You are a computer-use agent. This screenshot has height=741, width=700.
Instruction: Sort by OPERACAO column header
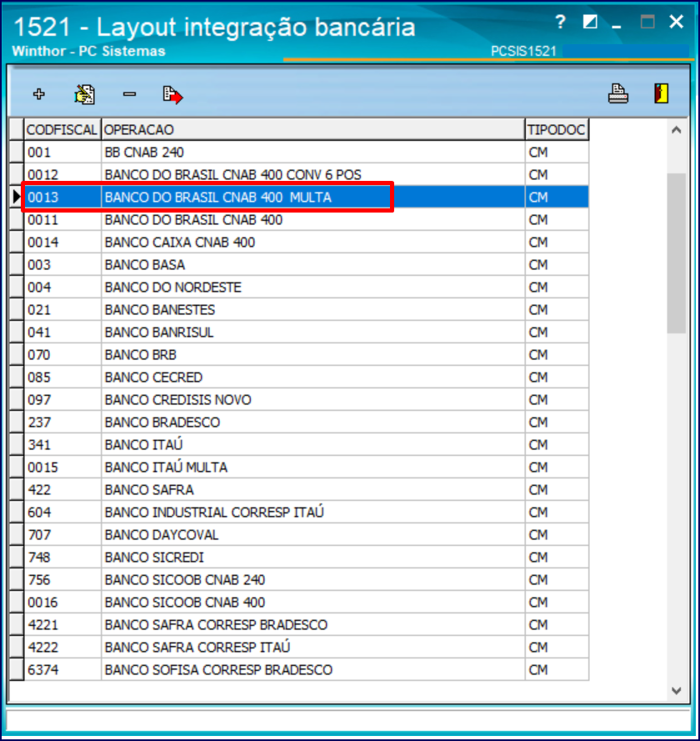pos(312,129)
